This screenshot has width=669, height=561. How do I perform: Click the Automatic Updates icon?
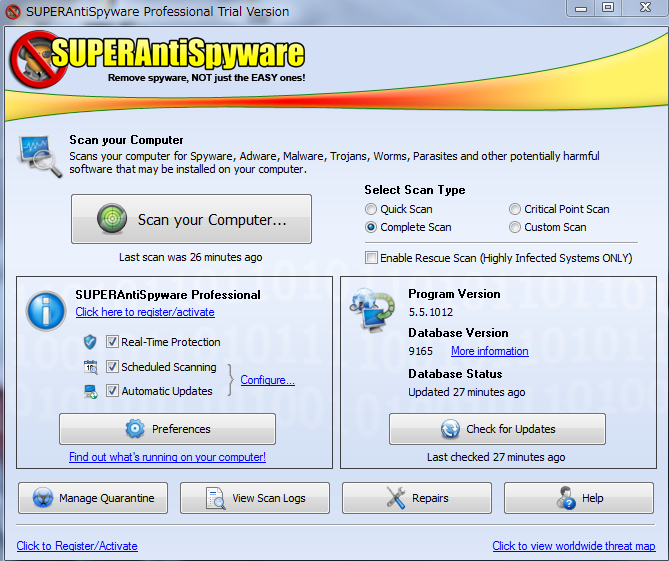coord(91,391)
